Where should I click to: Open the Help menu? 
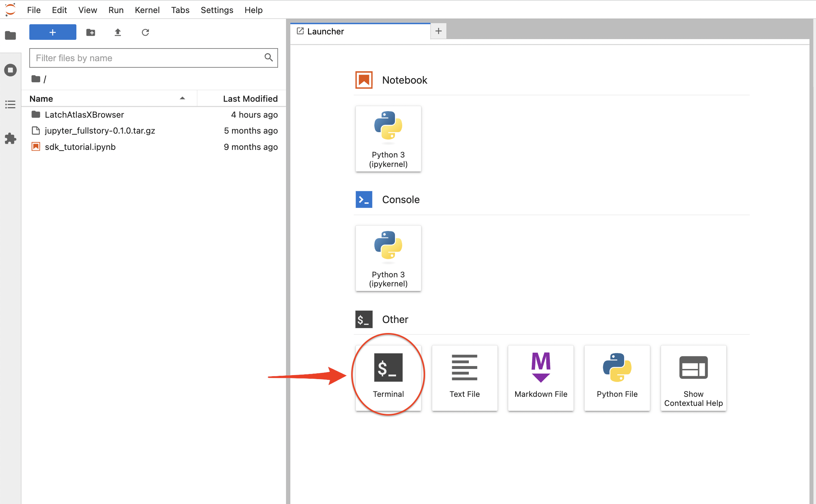pos(253,10)
